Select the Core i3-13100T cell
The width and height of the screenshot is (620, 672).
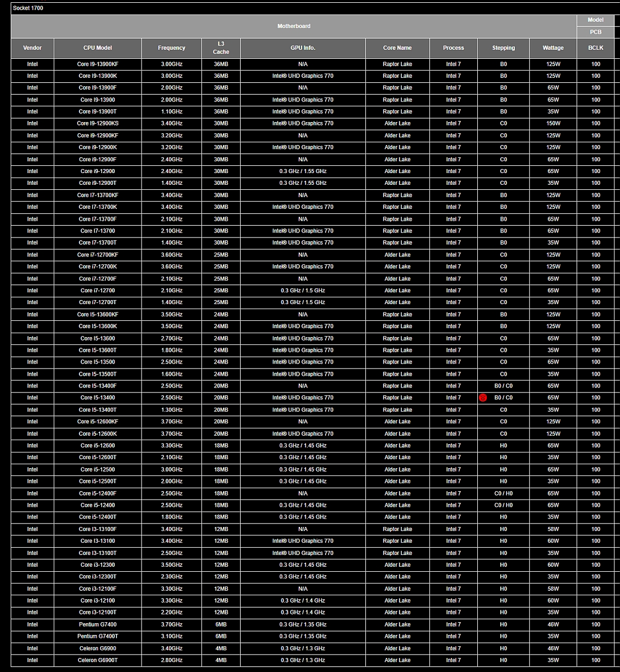tap(98, 553)
